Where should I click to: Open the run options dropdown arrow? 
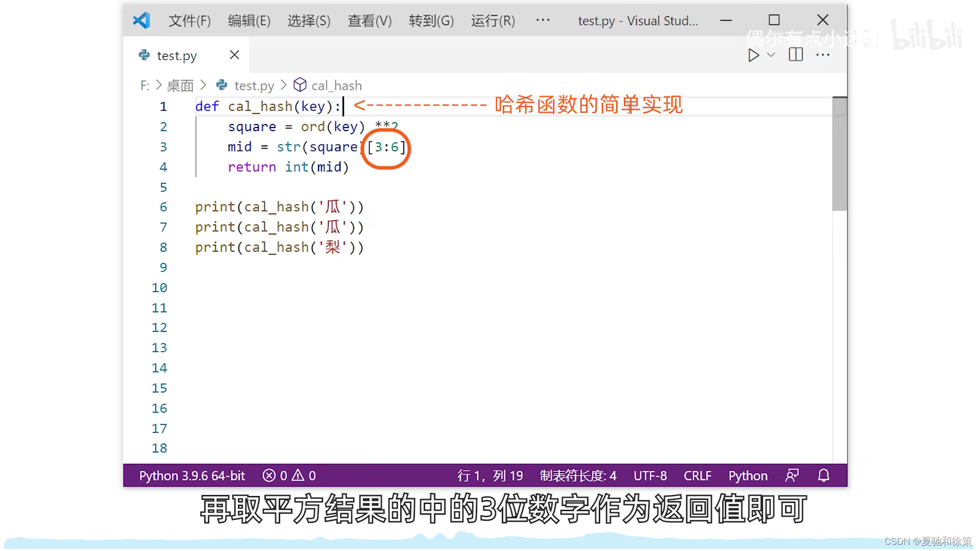pos(771,55)
